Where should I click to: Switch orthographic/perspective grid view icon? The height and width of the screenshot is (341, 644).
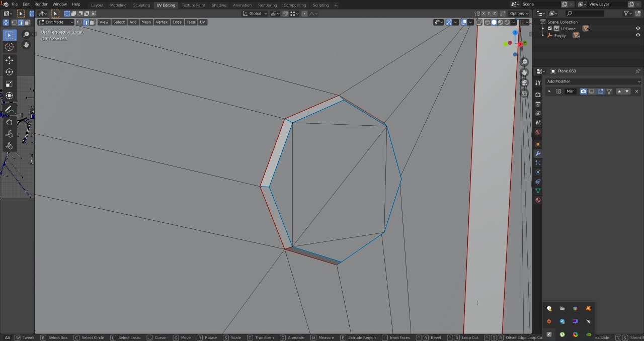point(524,93)
